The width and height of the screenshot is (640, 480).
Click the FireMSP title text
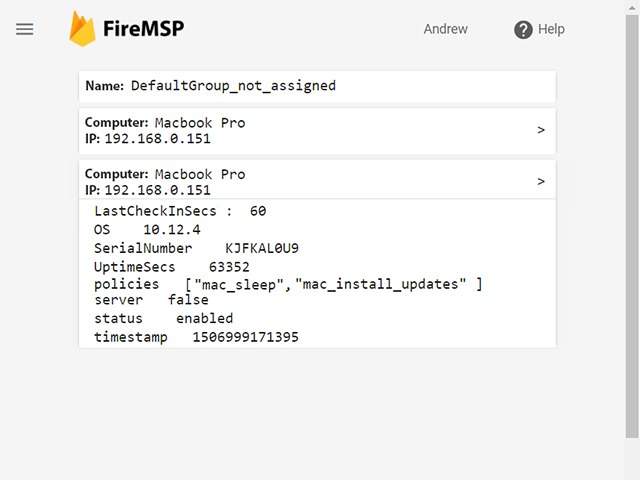(x=143, y=29)
